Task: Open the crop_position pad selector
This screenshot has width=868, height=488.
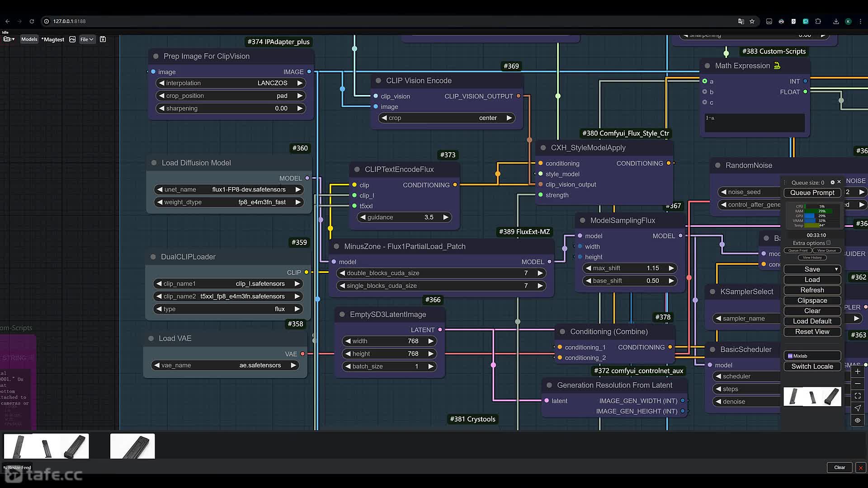Action: click(231, 96)
